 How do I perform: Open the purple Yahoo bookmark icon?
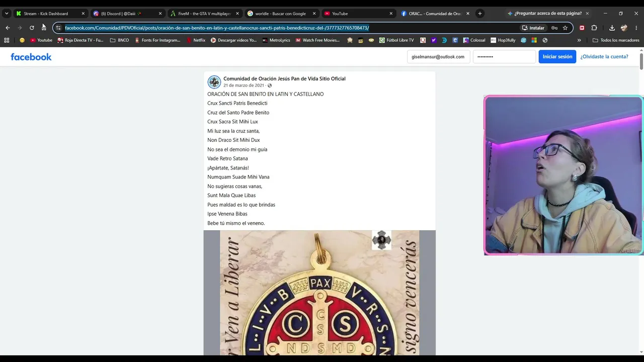click(x=434, y=40)
